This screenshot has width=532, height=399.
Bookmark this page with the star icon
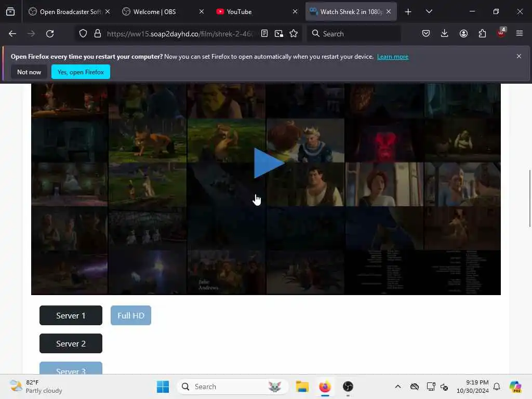pyautogui.click(x=294, y=34)
